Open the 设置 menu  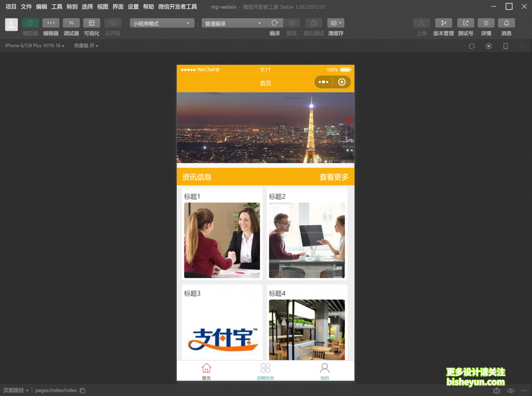(133, 6)
